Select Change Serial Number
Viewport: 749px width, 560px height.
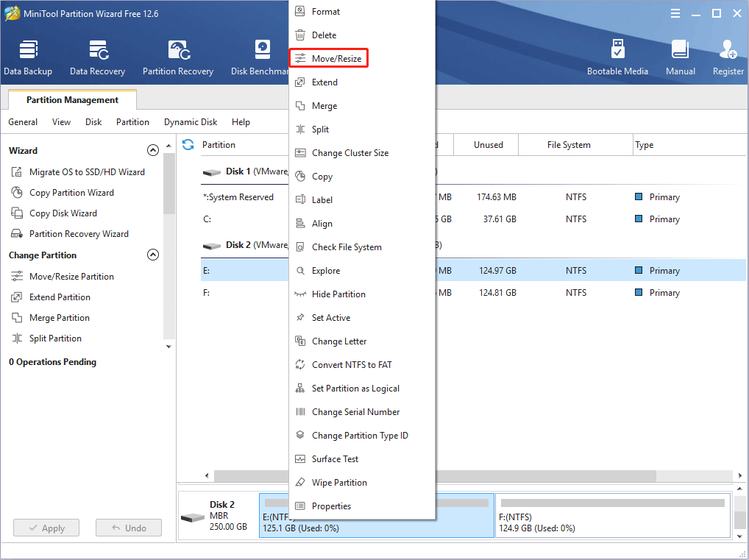coord(362,412)
